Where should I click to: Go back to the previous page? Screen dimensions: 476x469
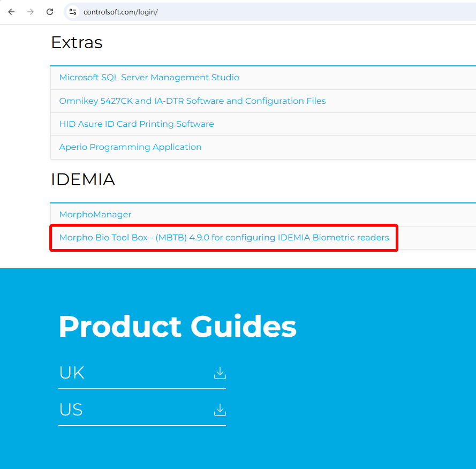12,12
